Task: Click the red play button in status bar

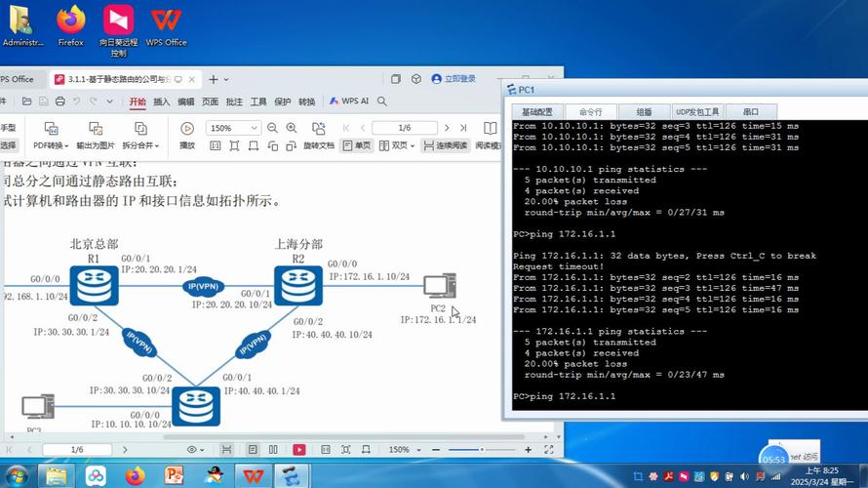Action: click(x=299, y=450)
